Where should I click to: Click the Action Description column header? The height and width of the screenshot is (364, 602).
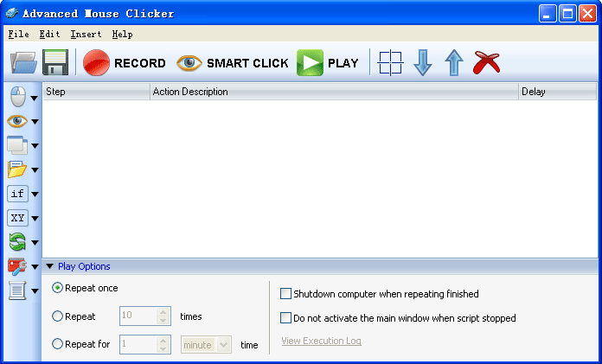click(333, 92)
